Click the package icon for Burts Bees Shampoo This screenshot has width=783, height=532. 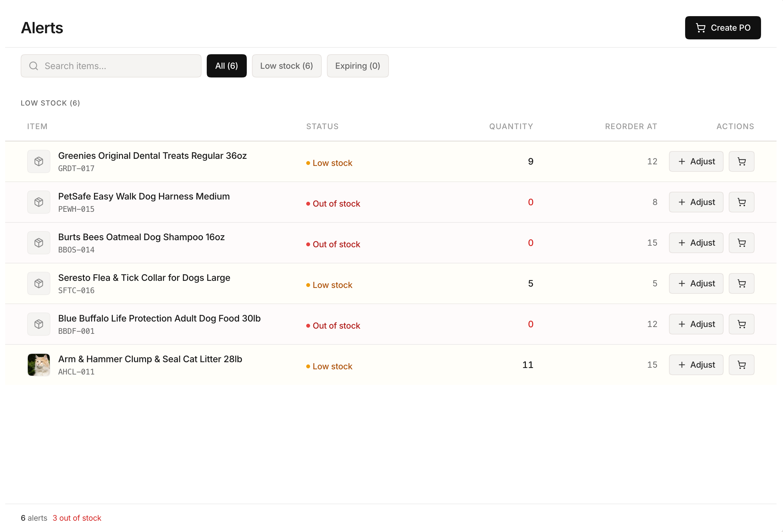(38, 242)
